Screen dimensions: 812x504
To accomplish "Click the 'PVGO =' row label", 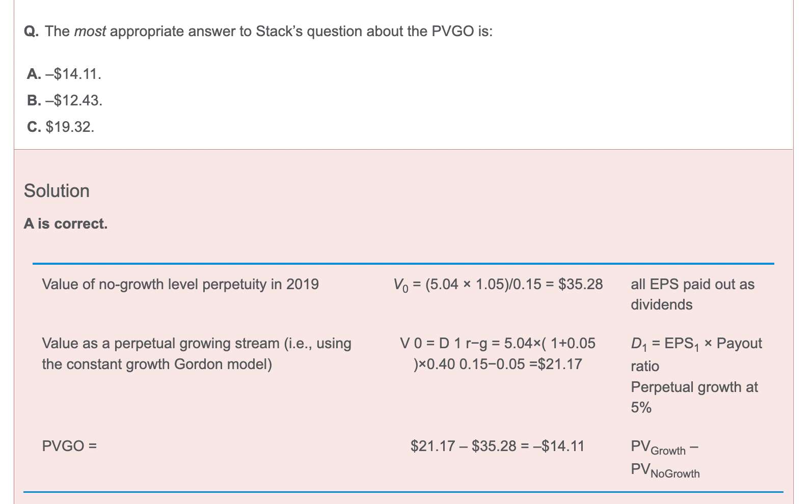I will tap(69, 446).
